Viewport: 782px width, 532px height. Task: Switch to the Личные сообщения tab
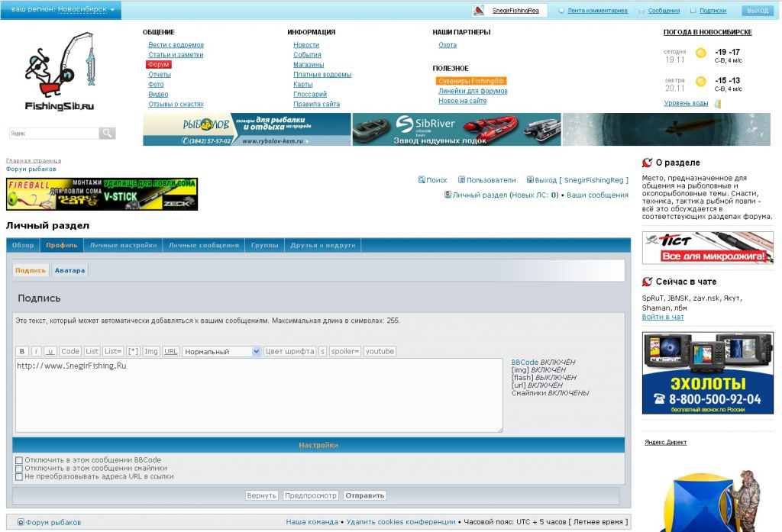204,246
